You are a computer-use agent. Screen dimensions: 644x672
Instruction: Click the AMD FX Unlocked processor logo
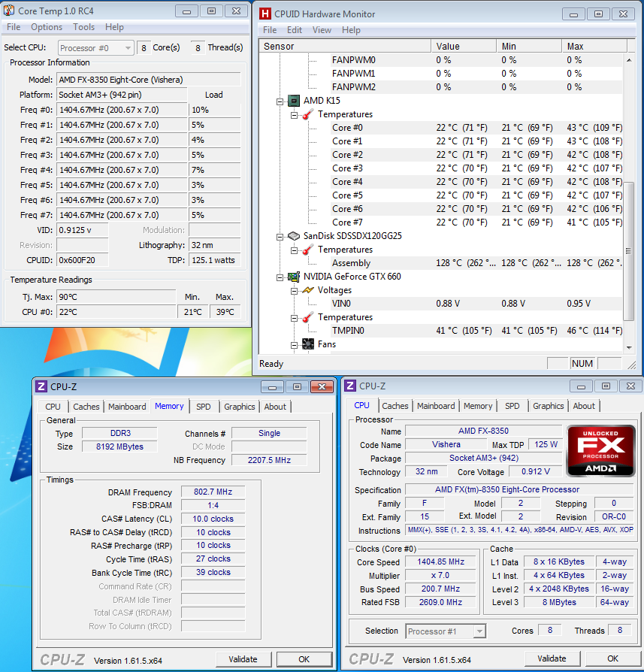[x=600, y=450]
